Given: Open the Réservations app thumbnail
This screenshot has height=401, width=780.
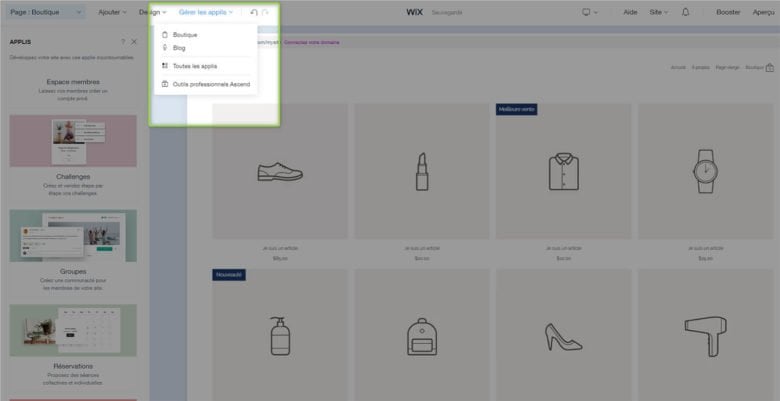Looking at the screenshot, I should click(73, 330).
